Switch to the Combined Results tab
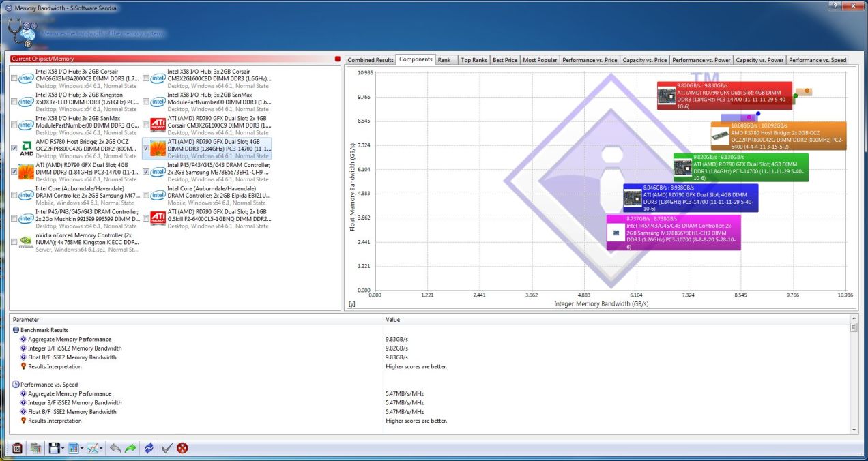868x461 pixels. click(x=371, y=60)
